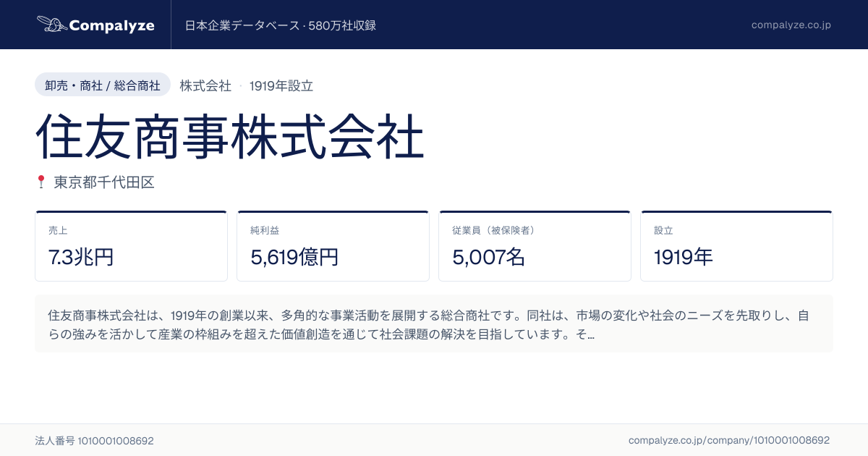This screenshot has height=456, width=868.
Task: Click the 純利益 5,619億円 card
Action: 333,246
